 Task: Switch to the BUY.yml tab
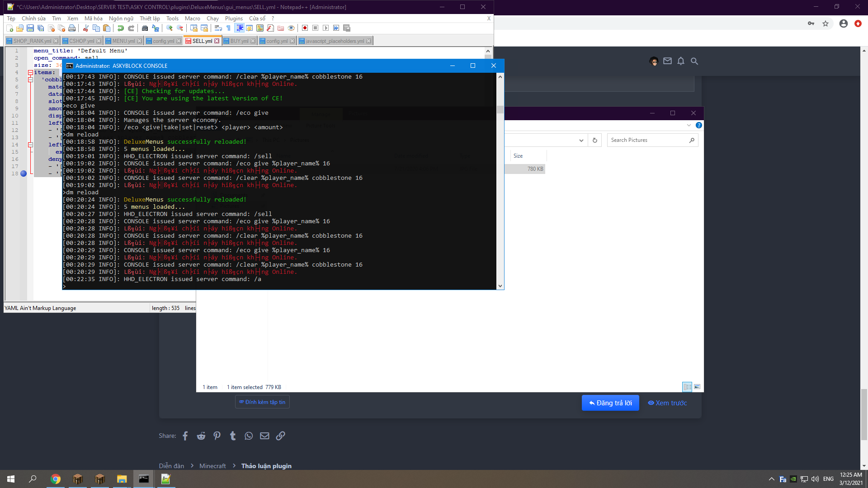[239, 41]
